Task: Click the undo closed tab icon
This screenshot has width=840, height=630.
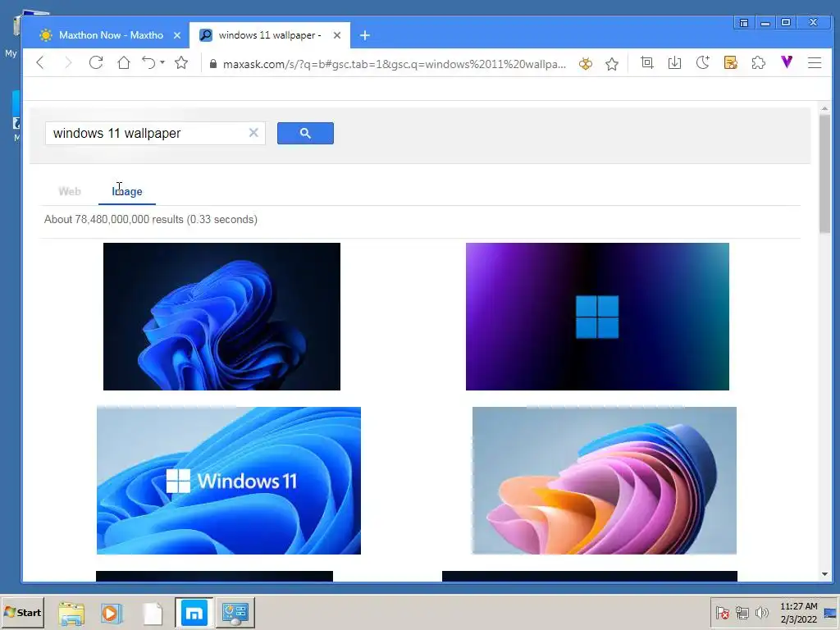Action: [148, 62]
